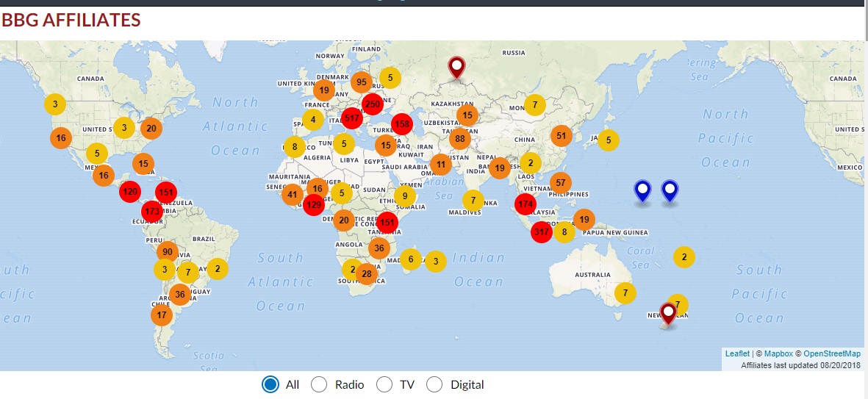
Task: Choose the TV radio option
Action: coord(384,384)
